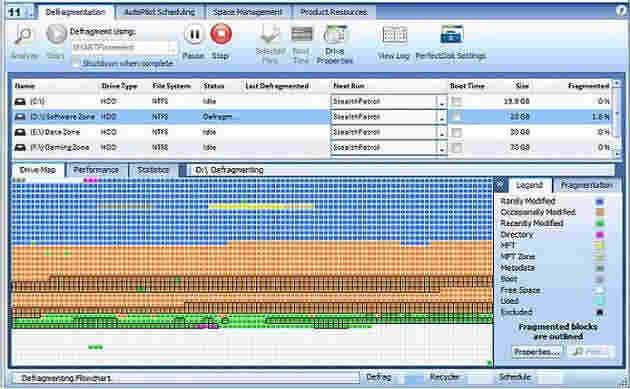Image resolution: width=630 pixels, height=389 pixels.
Task: Click the Defrag status bar entry
Action: 379,377
